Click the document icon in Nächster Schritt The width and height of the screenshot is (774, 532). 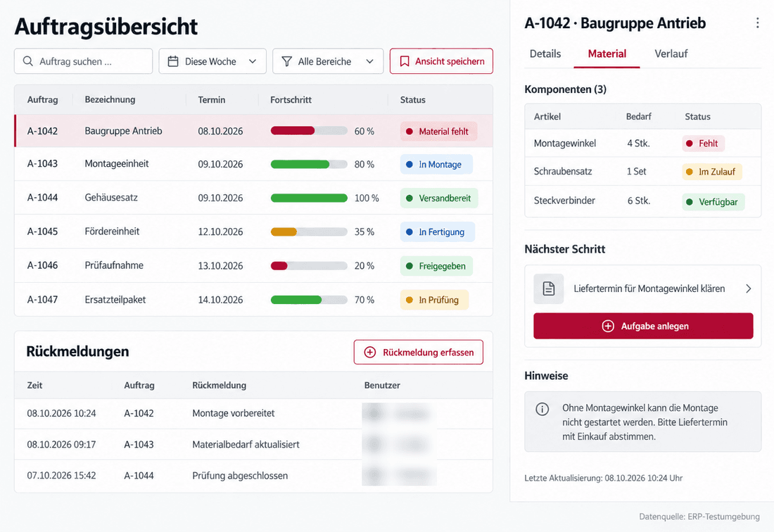pos(548,289)
